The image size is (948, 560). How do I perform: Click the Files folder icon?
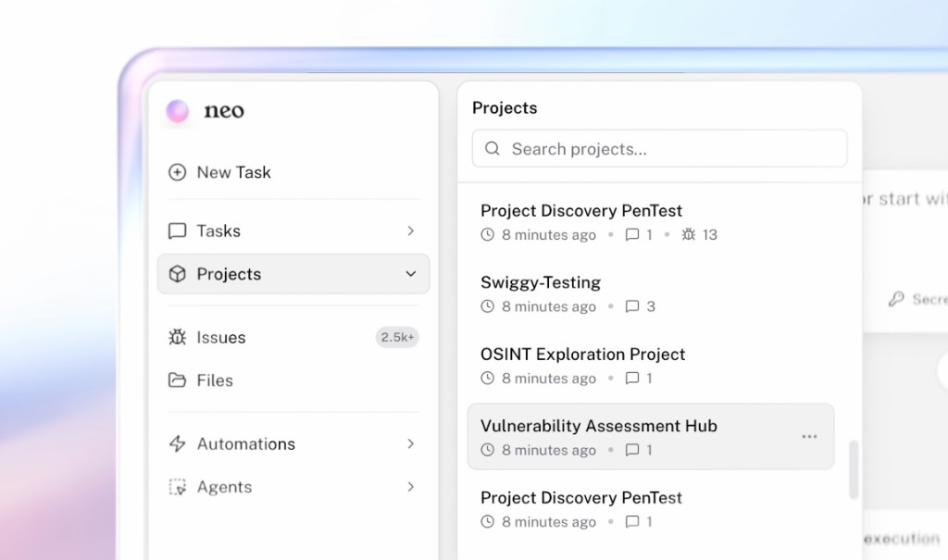tap(177, 380)
